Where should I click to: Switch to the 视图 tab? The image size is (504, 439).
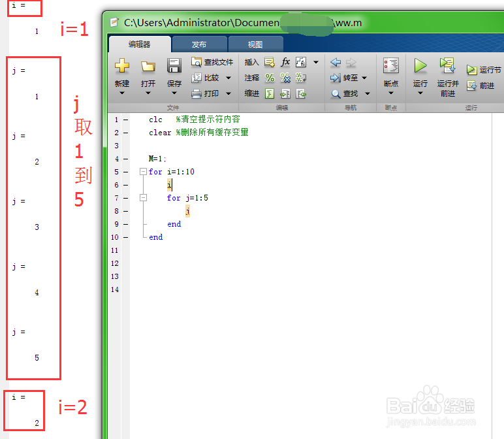pos(255,44)
